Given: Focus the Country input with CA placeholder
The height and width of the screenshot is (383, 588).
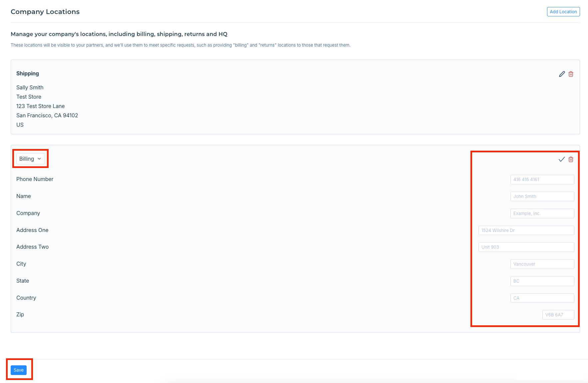Looking at the screenshot, I should tap(542, 298).
